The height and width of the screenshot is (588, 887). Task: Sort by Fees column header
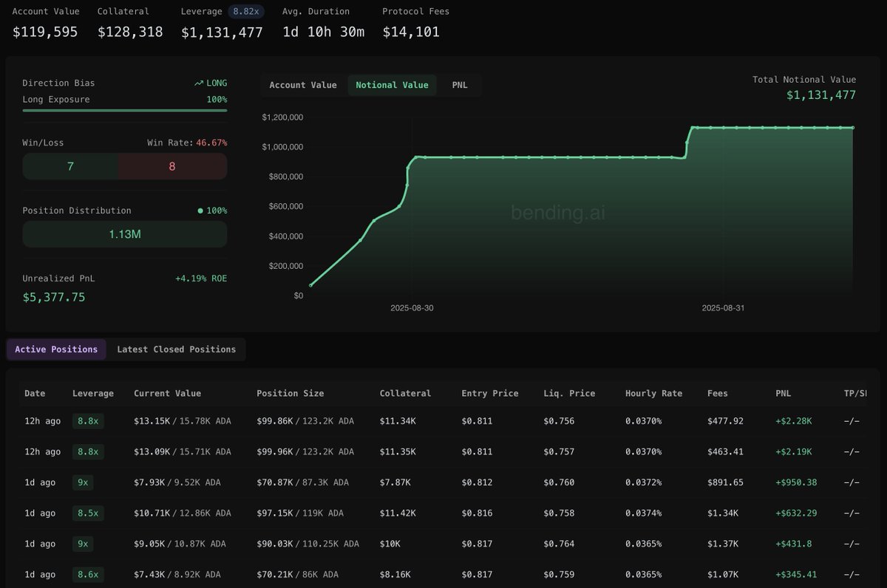click(718, 393)
